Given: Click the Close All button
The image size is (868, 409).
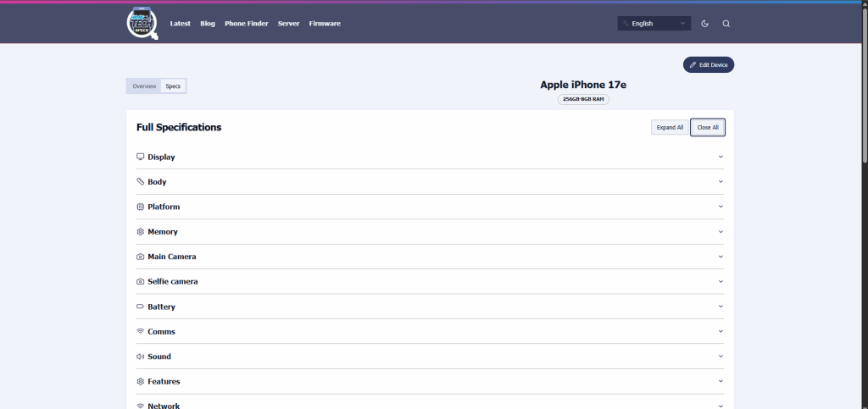Looking at the screenshot, I should pos(708,127).
